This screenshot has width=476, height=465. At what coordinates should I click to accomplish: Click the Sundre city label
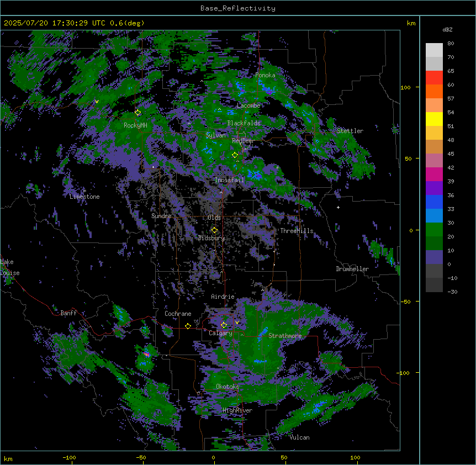pos(161,216)
